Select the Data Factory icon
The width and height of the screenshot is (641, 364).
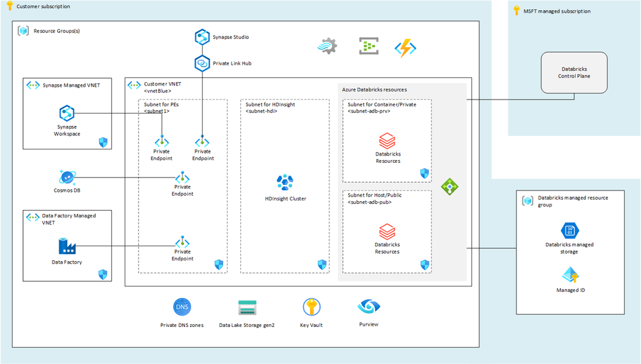pos(67,246)
